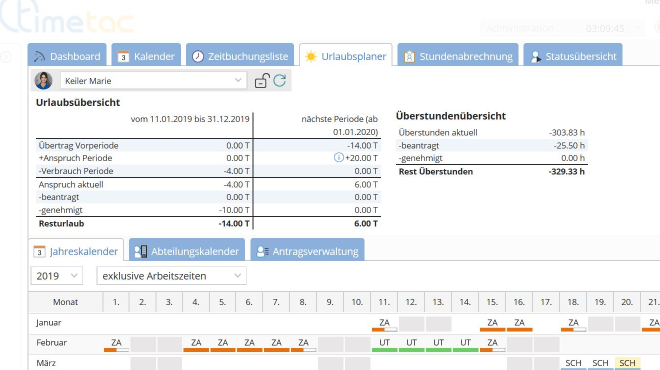This screenshot has height=370, width=660.
Task: Click the clock icon on Zeitbuchungsliste tab
Action: pyautogui.click(x=198, y=56)
